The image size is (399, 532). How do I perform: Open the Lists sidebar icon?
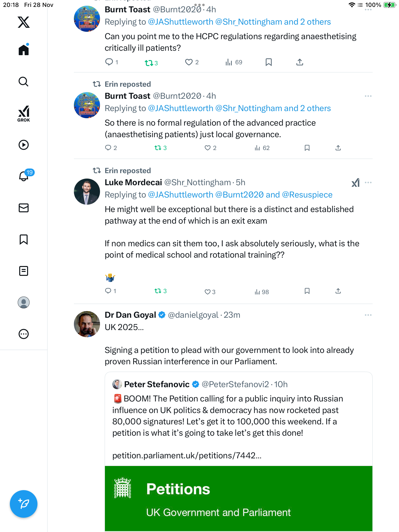(24, 271)
